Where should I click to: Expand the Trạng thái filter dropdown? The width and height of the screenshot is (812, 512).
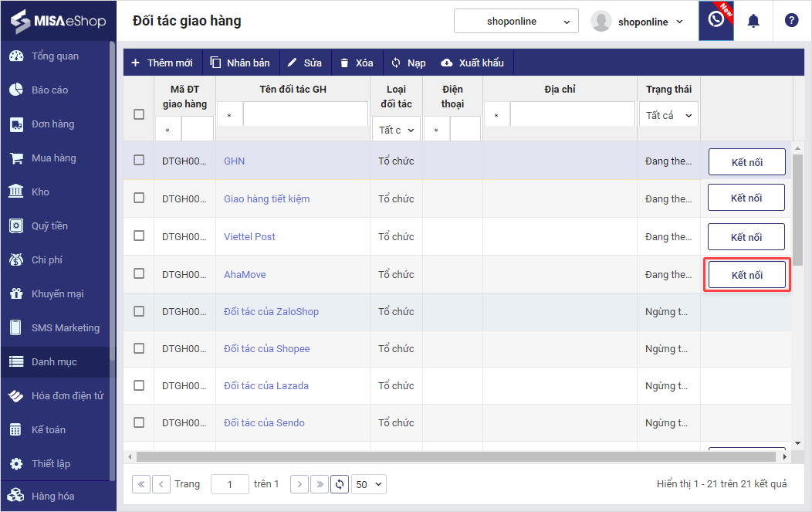click(x=668, y=115)
